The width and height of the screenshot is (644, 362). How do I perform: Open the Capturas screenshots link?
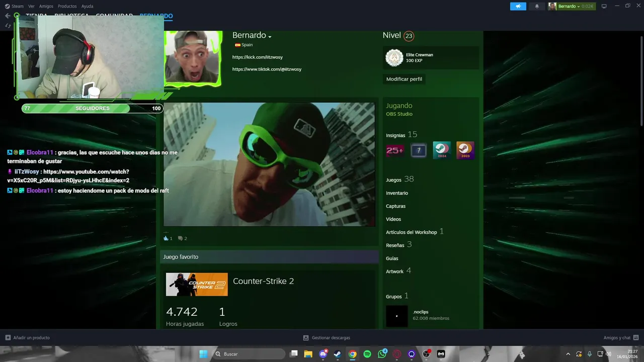(x=395, y=206)
